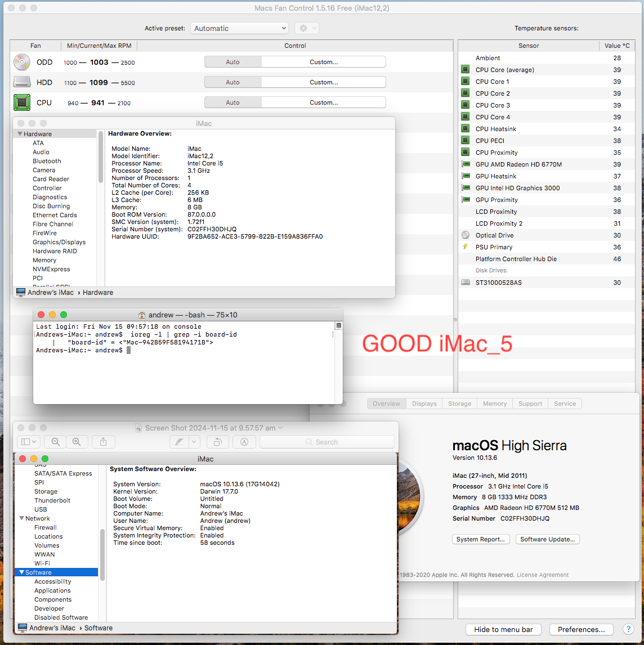Click the Software Update button

click(547, 539)
